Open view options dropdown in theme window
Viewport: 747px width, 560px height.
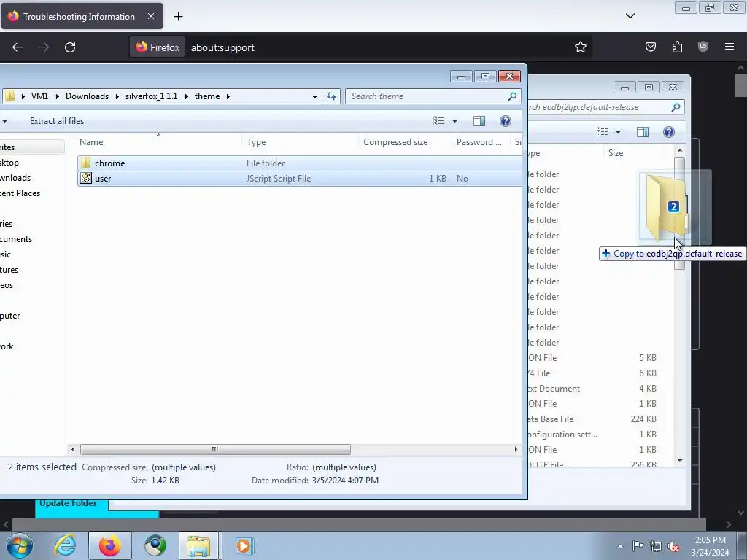454,121
